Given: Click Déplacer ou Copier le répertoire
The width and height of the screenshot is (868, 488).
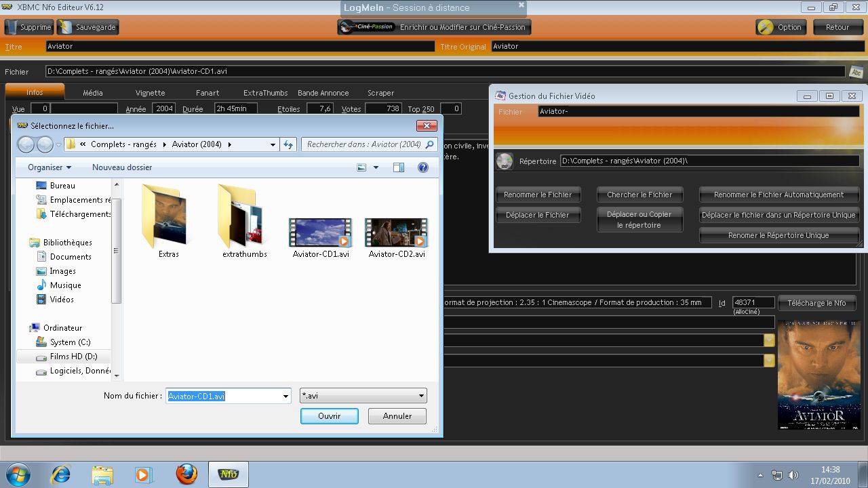Looking at the screenshot, I should [639, 220].
